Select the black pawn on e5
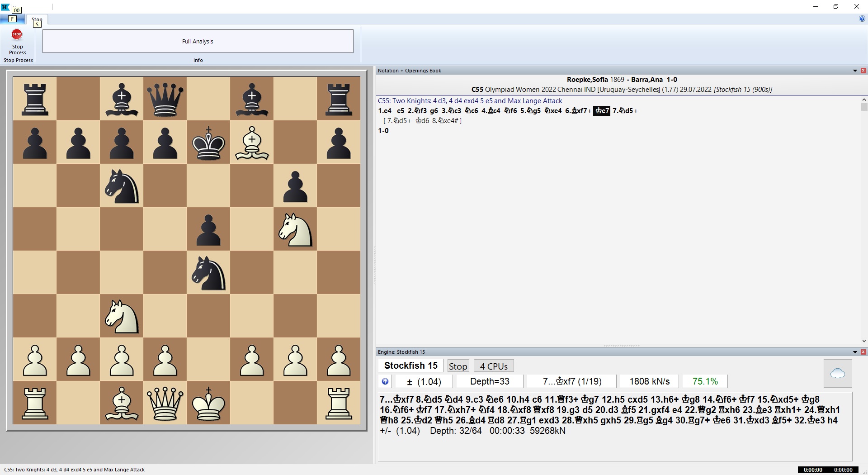This screenshot has height=475, width=868. point(208,229)
